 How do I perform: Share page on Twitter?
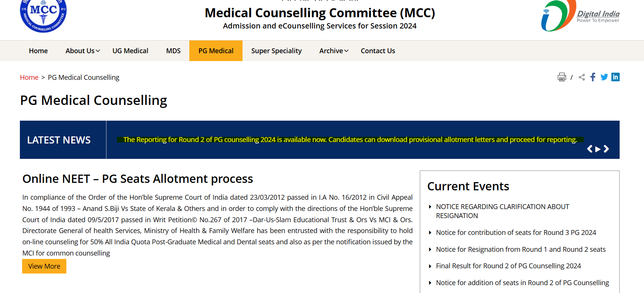(604, 77)
